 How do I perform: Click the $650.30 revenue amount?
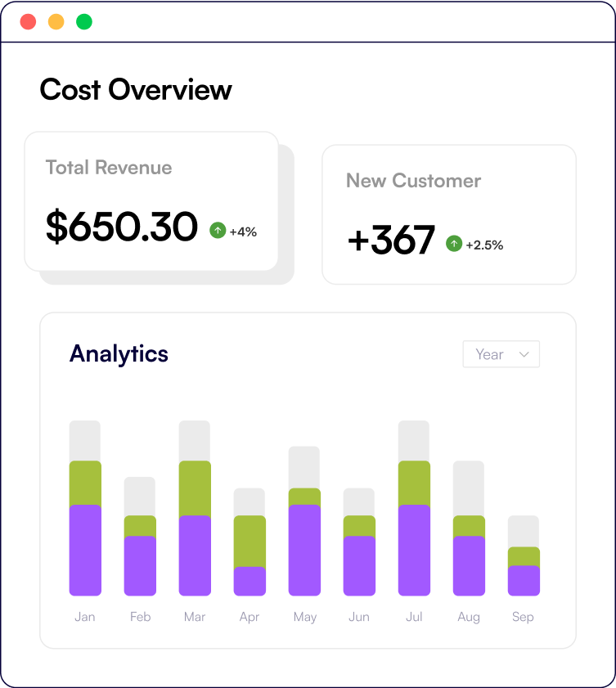point(122,227)
